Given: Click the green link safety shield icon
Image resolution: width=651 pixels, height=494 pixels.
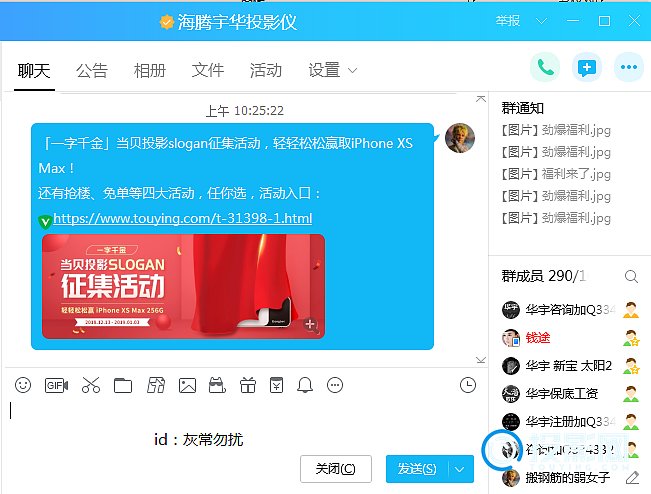Looking at the screenshot, I should pos(45,222).
